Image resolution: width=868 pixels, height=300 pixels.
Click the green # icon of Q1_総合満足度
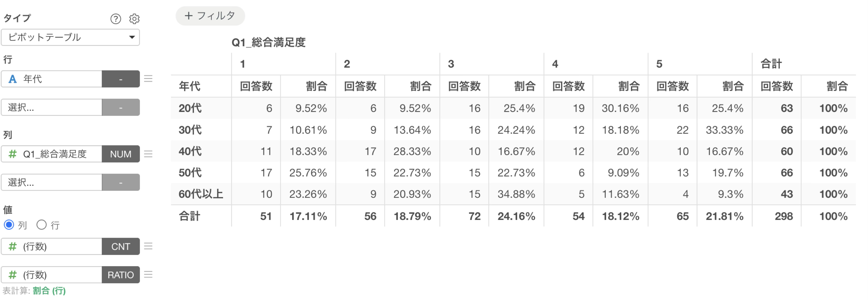click(12, 154)
